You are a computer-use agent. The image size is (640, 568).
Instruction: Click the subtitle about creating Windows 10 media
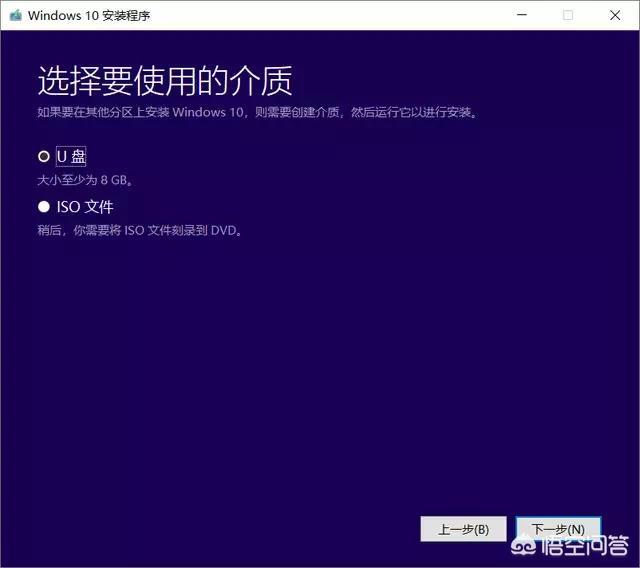[257, 112]
